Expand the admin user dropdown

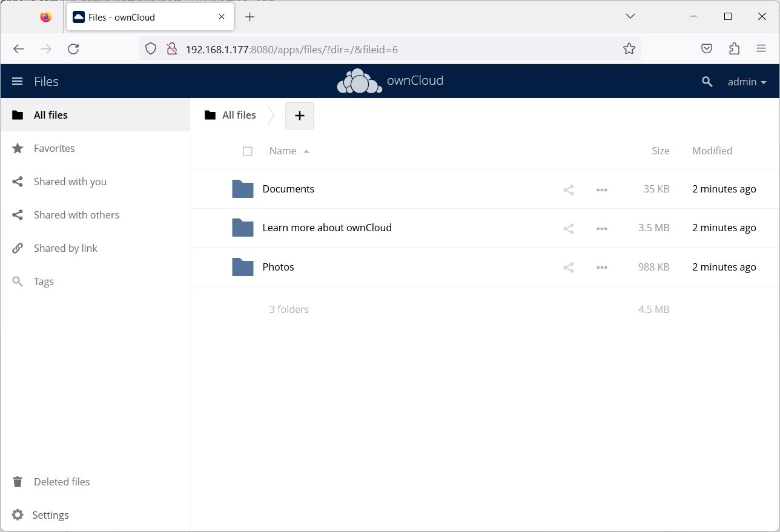747,82
